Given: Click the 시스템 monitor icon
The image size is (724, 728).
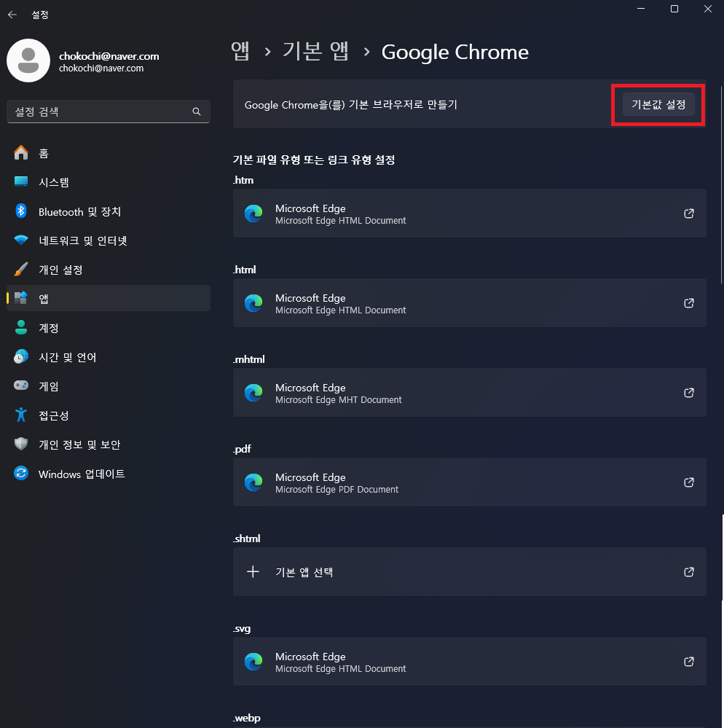Looking at the screenshot, I should tap(21, 181).
